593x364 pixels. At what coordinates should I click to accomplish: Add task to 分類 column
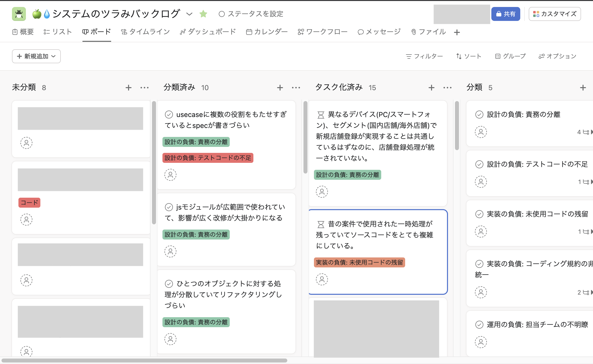[583, 88]
